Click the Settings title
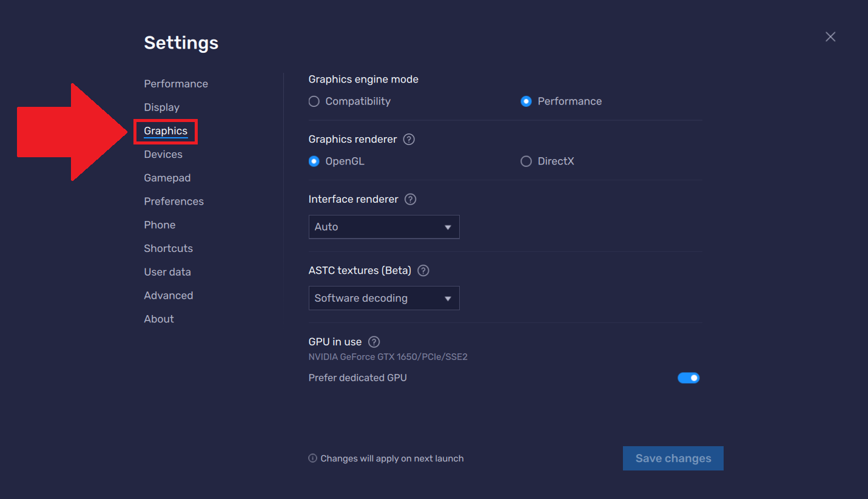This screenshot has height=499, width=868. (x=181, y=43)
